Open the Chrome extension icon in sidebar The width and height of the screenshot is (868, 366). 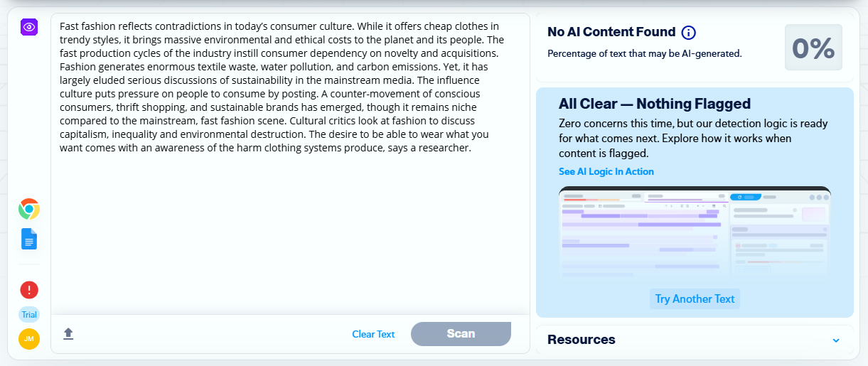[29, 209]
